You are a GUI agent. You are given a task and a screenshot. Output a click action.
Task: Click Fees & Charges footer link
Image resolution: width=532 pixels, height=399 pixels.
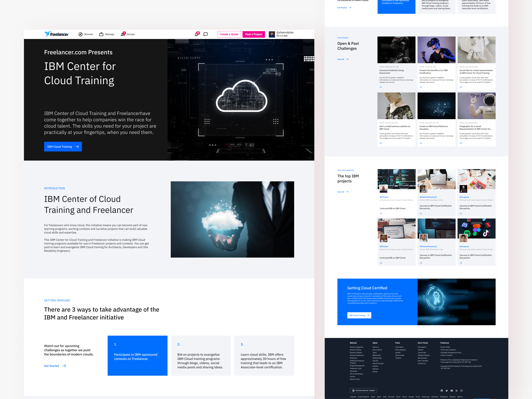[378, 363]
